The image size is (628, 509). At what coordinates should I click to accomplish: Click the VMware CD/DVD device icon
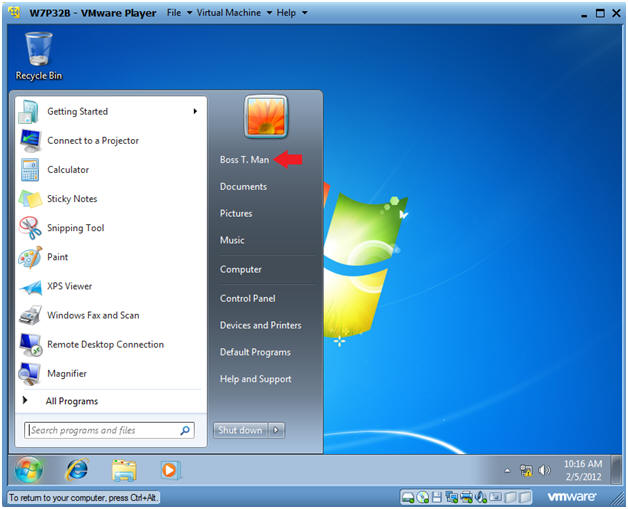(x=423, y=497)
